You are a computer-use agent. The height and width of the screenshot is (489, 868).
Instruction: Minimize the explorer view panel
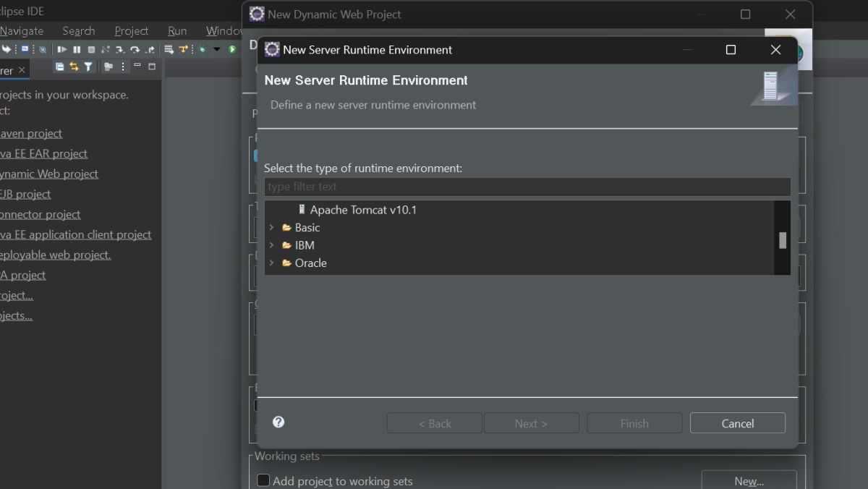coord(137,65)
